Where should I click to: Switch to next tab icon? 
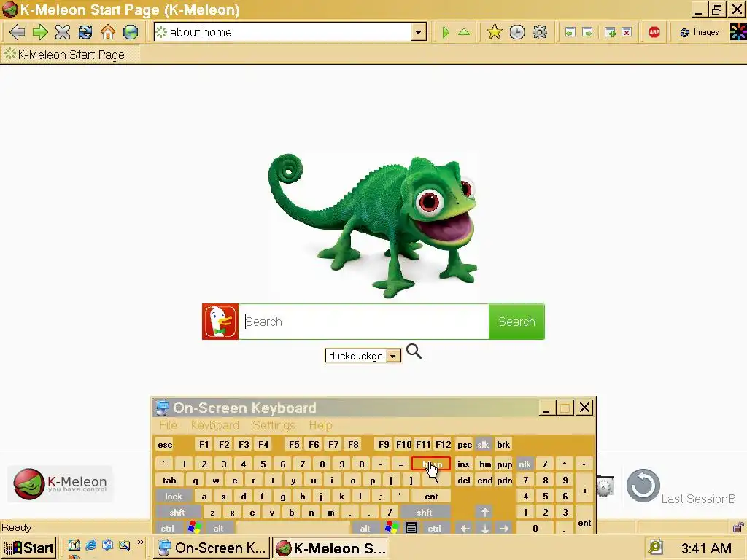coord(587,32)
